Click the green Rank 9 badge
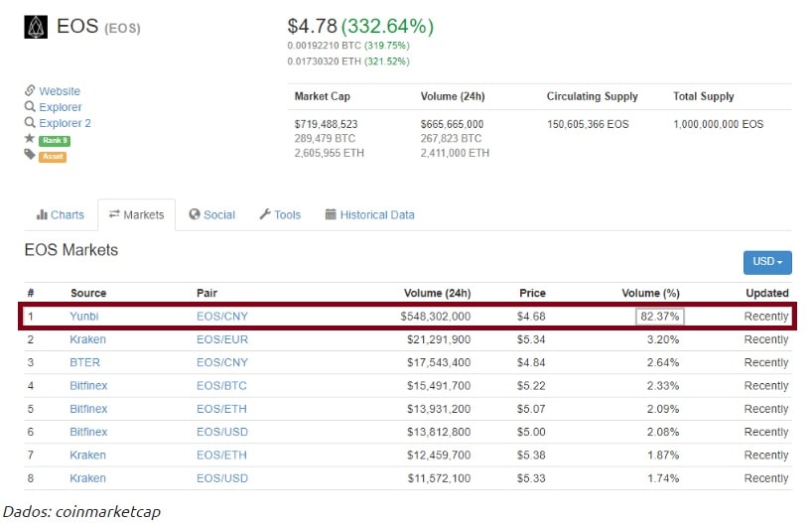 point(54,141)
